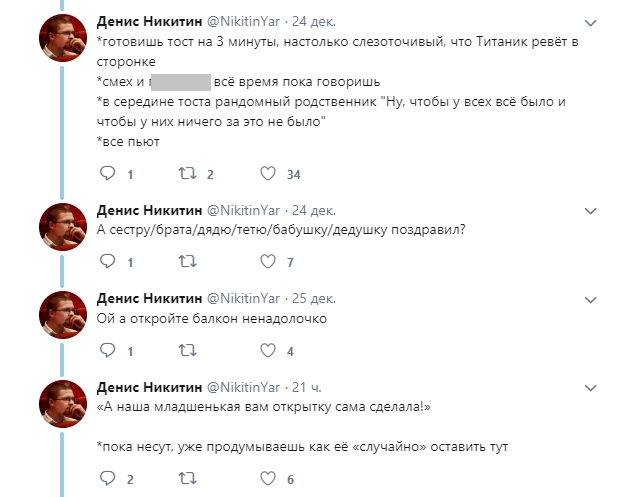
Task: Open the @NikitinYar handle on the balcony tweet
Action: point(244,299)
